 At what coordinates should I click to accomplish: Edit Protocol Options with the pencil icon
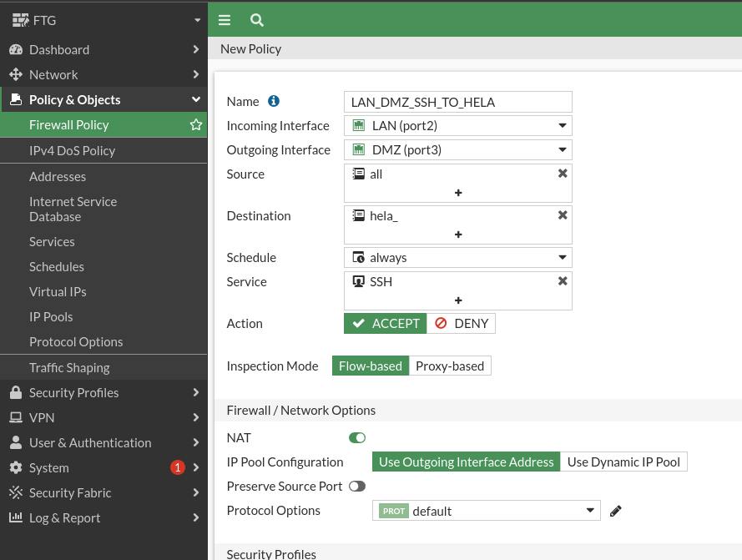(x=615, y=511)
